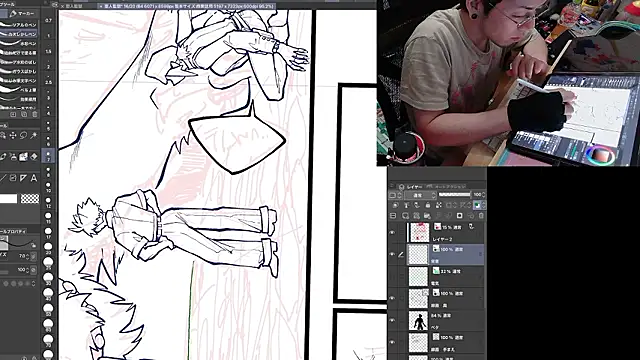Select the ベタ layer thumbnail
This screenshot has width=640, height=360.
(419, 320)
